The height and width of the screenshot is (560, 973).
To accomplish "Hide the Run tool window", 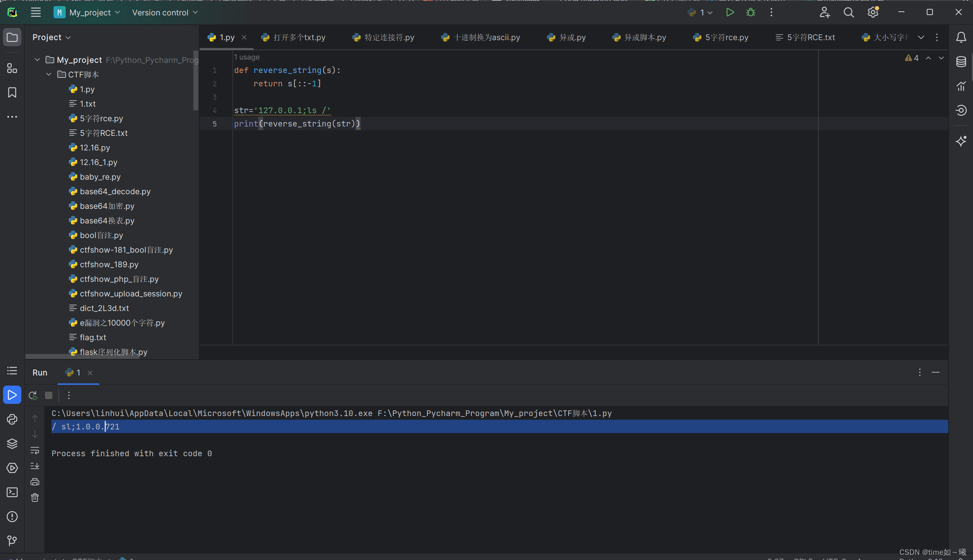I will (x=936, y=372).
